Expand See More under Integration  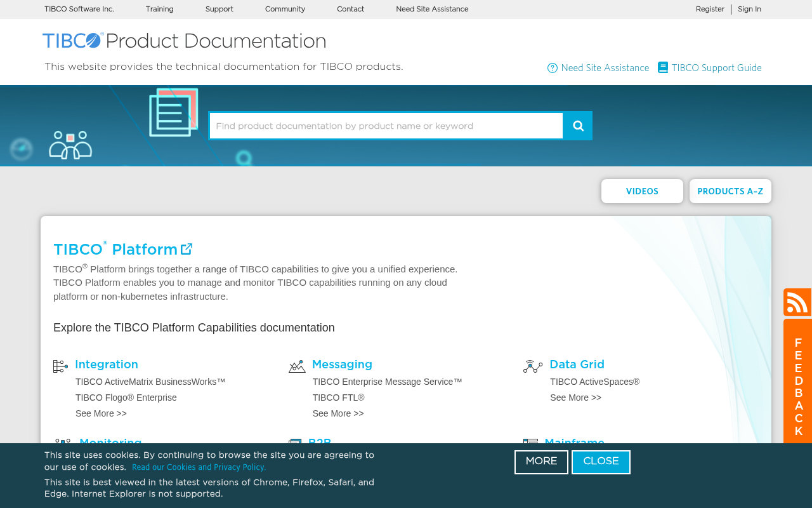[101, 413]
